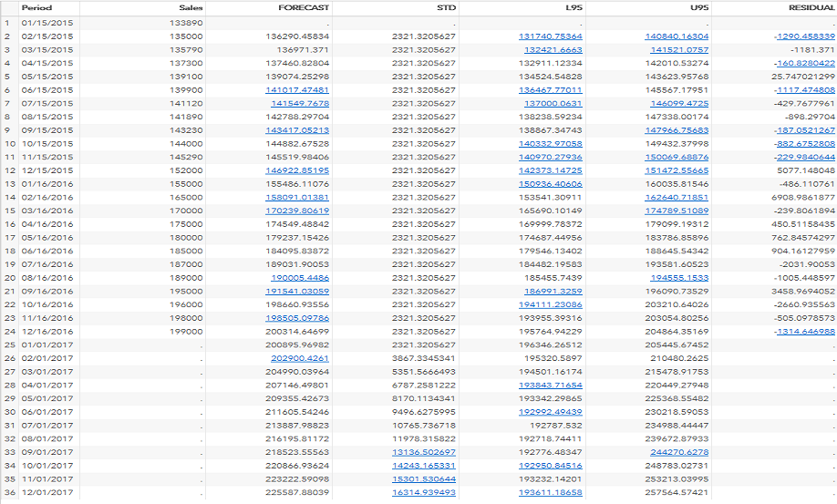
Task: Select row number 36
Action: tap(10, 492)
